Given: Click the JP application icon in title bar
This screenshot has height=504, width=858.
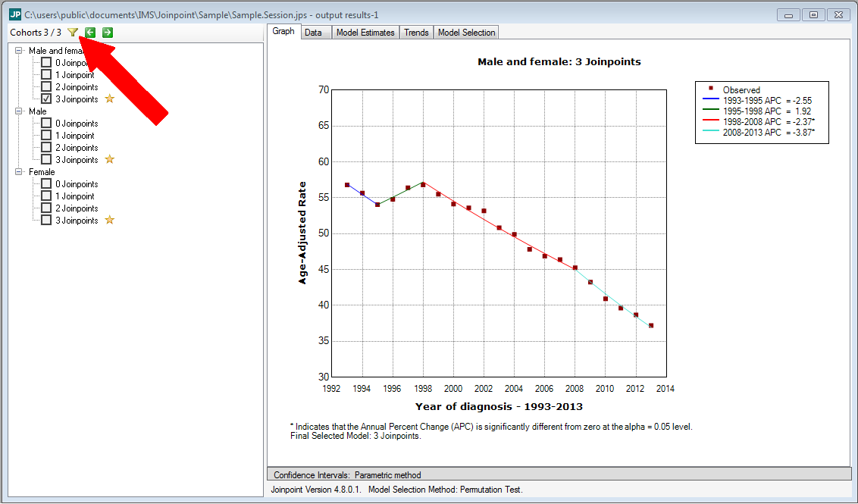Looking at the screenshot, I should coord(14,14).
